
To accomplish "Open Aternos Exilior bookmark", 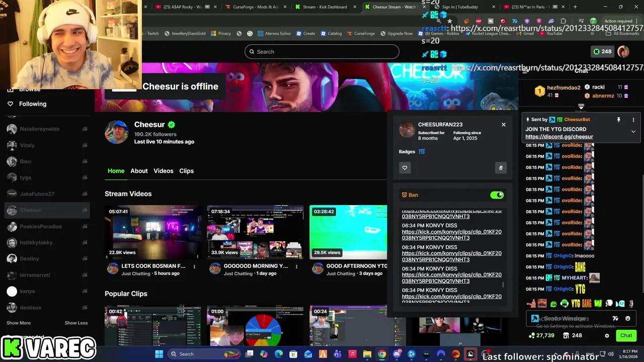I will (274, 34).
